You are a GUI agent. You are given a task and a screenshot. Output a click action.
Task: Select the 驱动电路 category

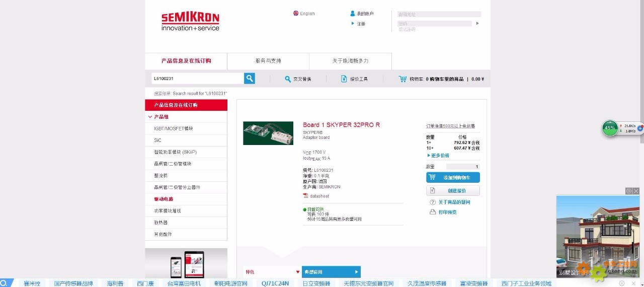186,199
